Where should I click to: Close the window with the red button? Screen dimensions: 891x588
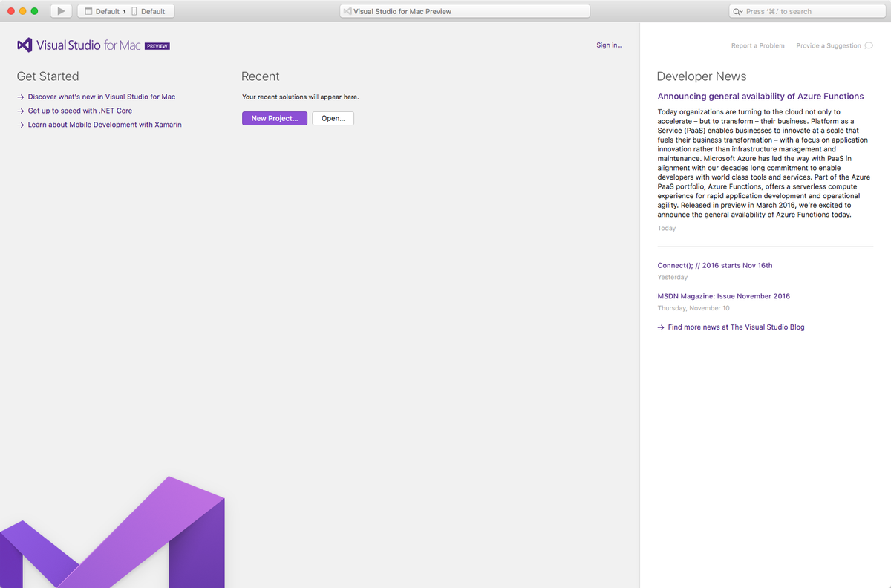(x=10, y=11)
